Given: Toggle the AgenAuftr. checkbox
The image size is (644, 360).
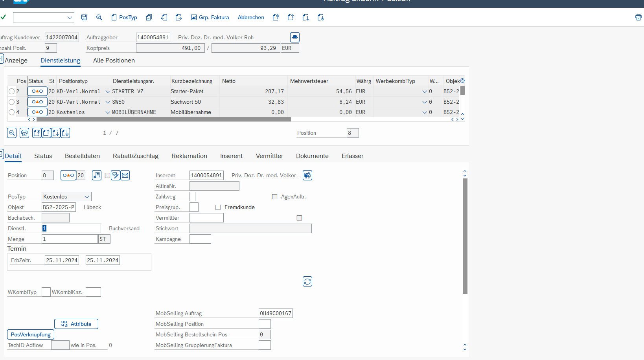Looking at the screenshot, I should click(274, 197).
